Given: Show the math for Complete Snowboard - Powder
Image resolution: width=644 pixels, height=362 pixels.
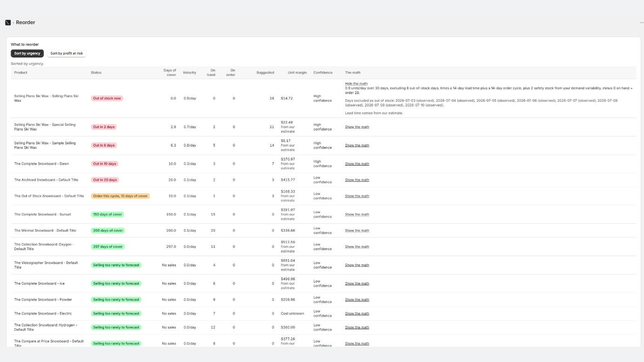Looking at the screenshot, I should 357,300.
